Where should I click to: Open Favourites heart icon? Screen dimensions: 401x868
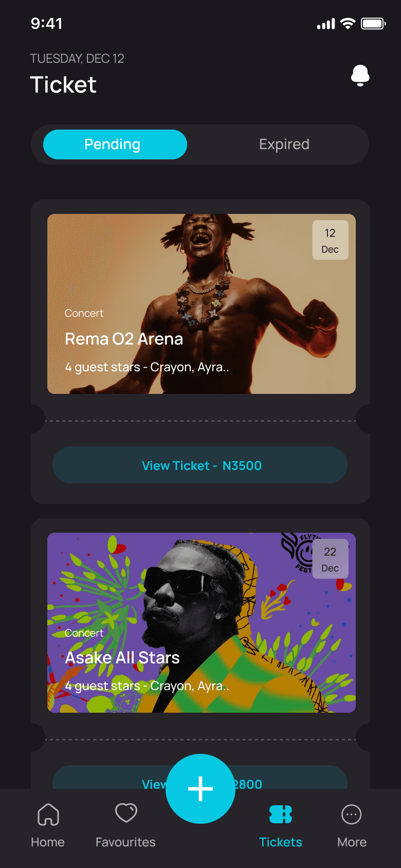pyautogui.click(x=126, y=813)
